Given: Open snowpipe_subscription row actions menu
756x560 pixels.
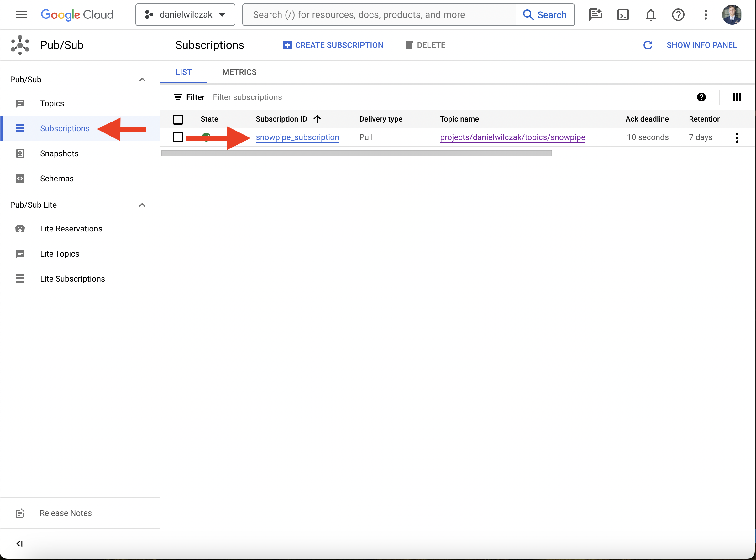Looking at the screenshot, I should (x=737, y=137).
